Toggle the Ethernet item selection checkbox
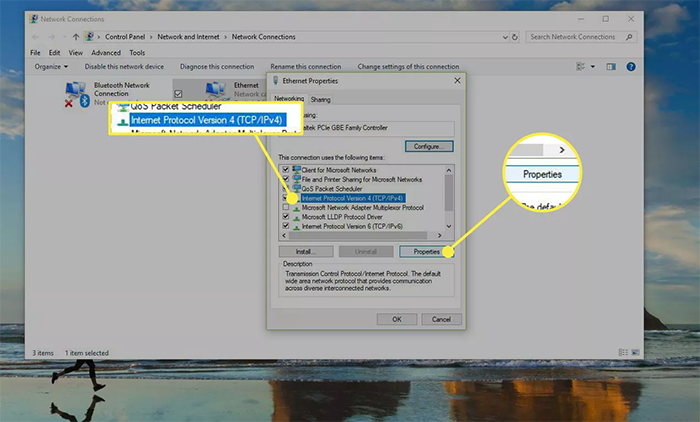 178,94
